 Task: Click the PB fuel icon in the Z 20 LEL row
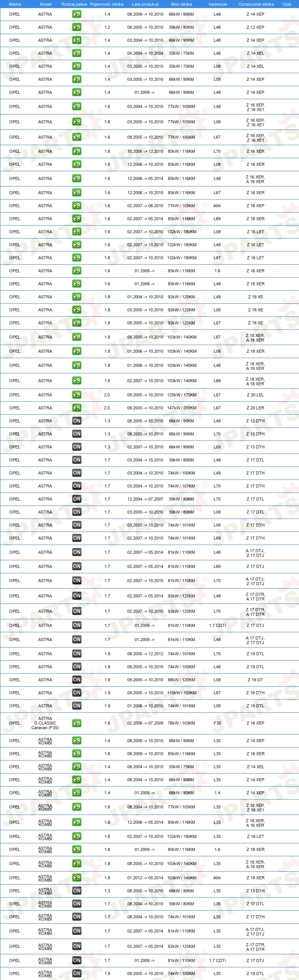[x=76, y=395]
